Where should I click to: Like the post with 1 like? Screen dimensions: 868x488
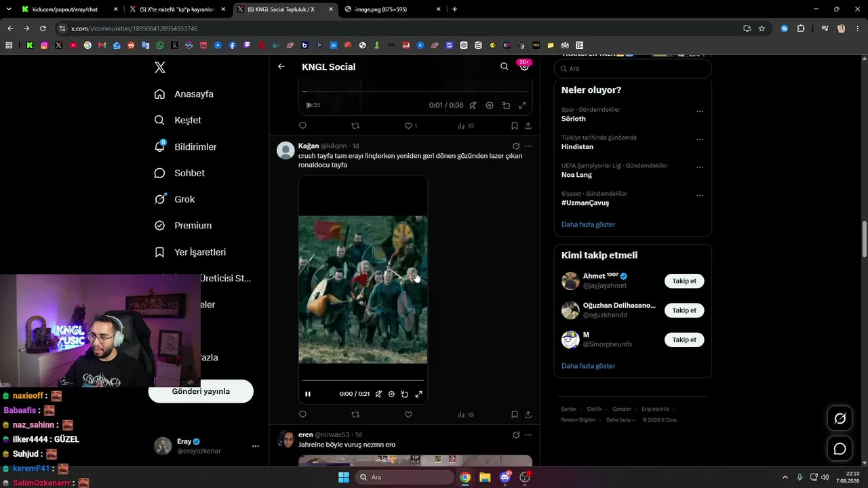410,126
